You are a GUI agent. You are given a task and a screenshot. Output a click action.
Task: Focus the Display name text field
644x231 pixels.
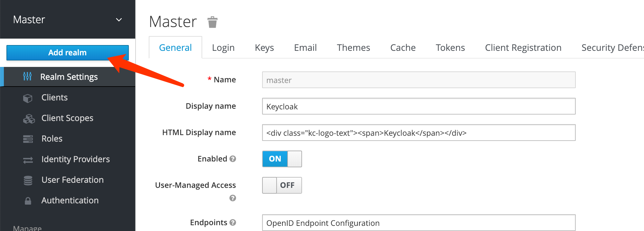coord(419,106)
